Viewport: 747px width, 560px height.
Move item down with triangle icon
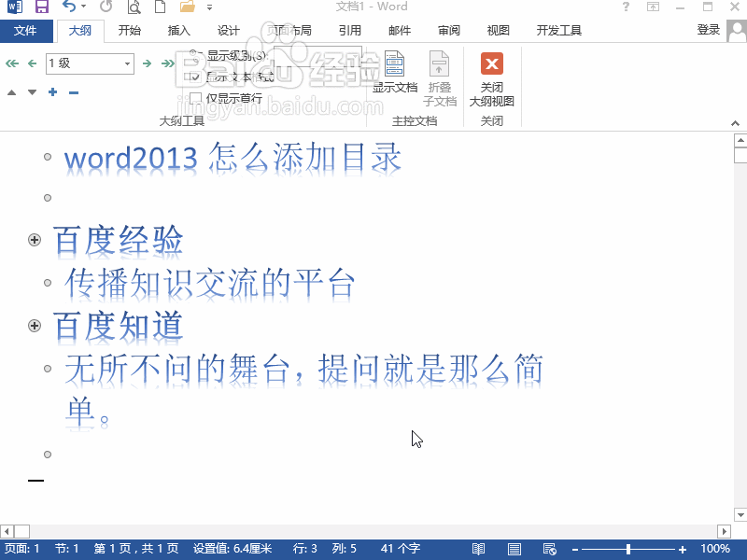tap(33, 92)
